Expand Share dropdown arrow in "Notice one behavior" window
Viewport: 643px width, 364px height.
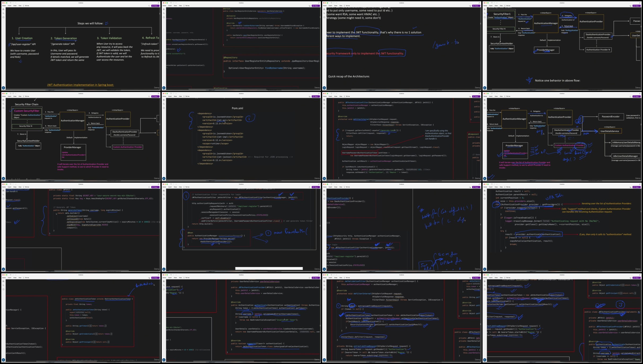[x=640, y=6]
